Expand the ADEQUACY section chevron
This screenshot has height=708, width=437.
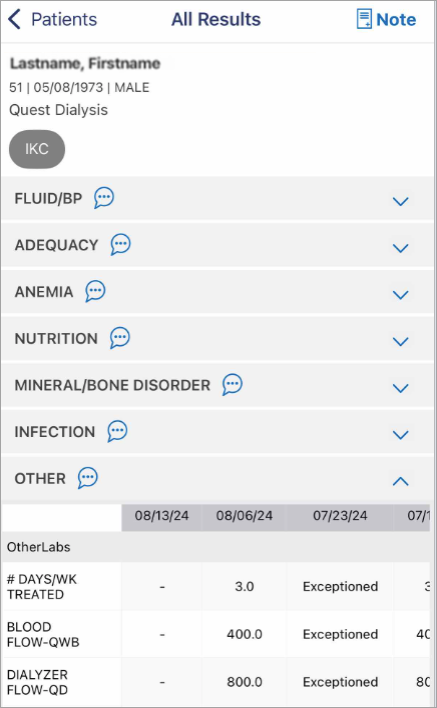(x=400, y=248)
